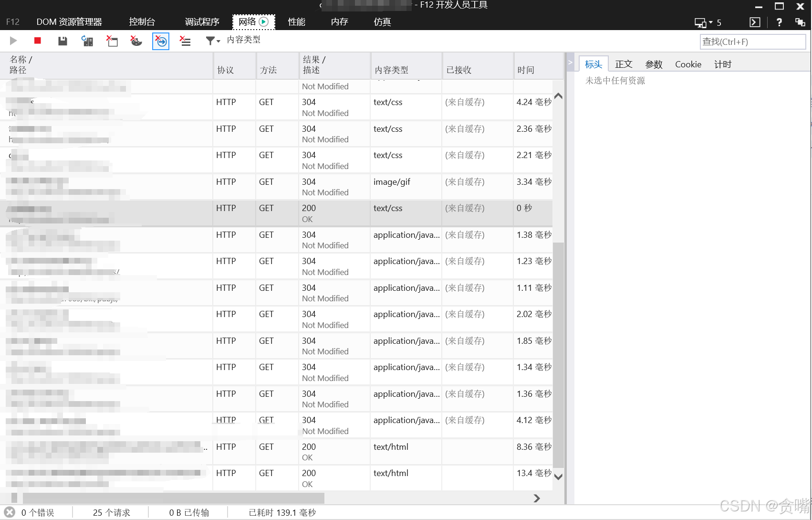The width and height of the screenshot is (812, 520).
Task: Sort by 协议 column header
Action: tap(234, 65)
